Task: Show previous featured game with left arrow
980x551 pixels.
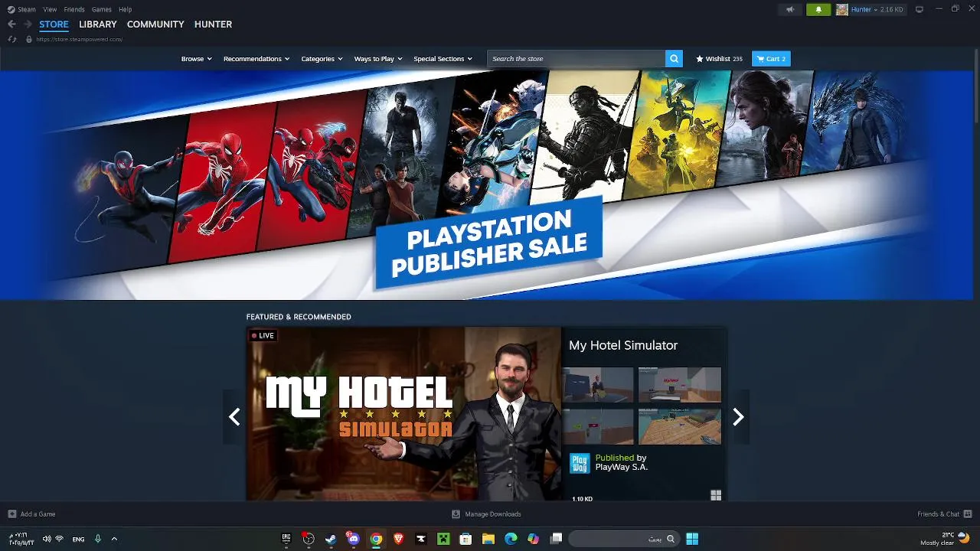Action: tap(234, 417)
